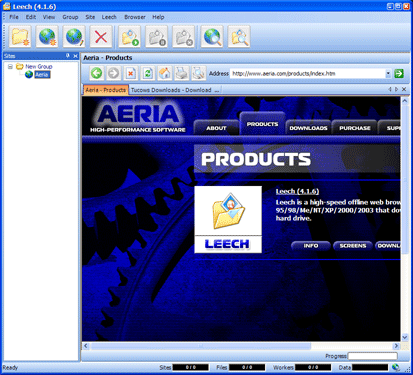Switch to the Aeria - Products tab
This screenshot has height=375, width=413.
106,90
